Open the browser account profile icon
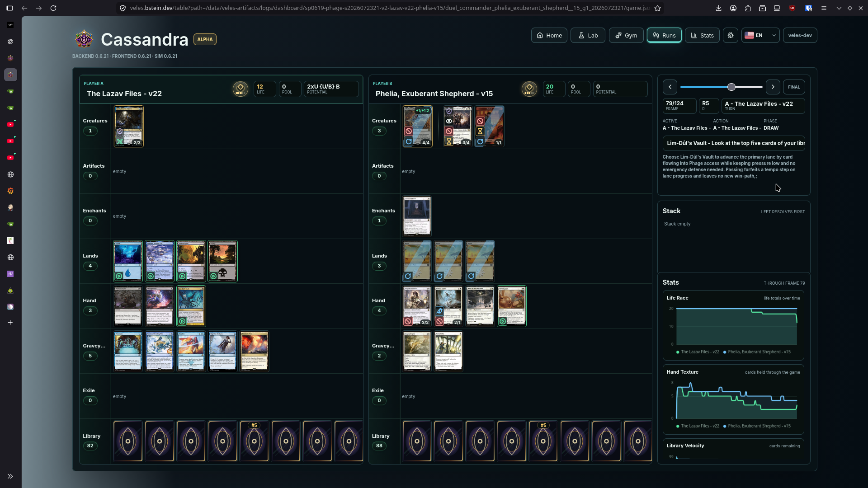Screen dimensions: 868x488 tap(733, 8)
